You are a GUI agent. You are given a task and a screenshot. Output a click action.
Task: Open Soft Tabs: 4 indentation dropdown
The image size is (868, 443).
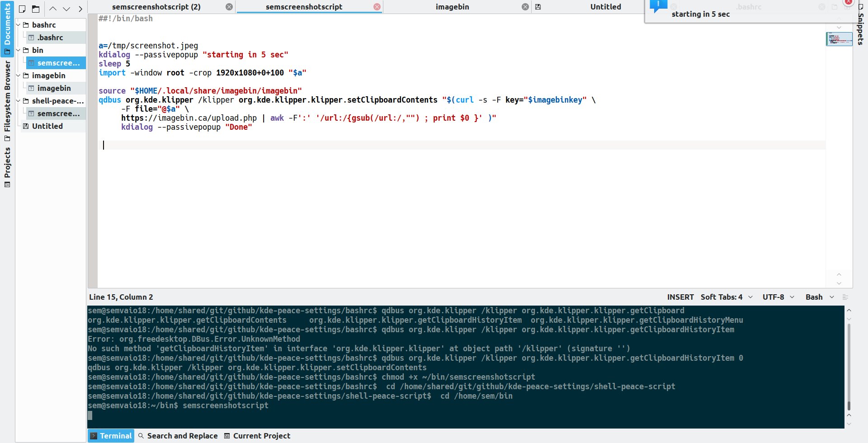pyautogui.click(x=726, y=297)
